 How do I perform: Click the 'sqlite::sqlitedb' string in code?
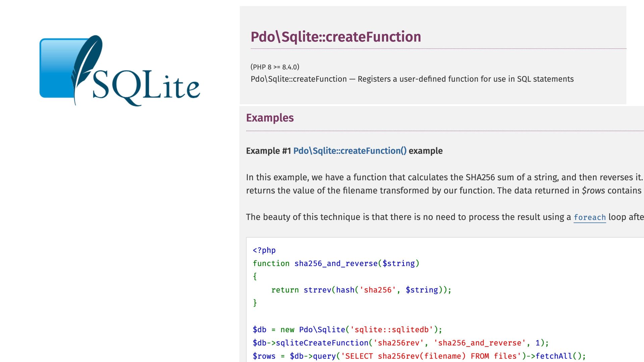(391, 330)
